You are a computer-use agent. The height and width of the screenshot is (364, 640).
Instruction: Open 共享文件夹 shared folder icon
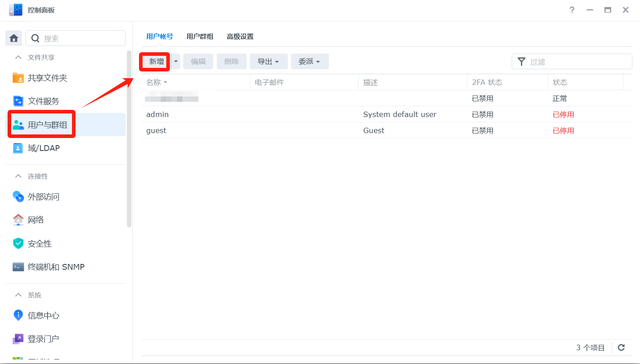coord(18,78)
